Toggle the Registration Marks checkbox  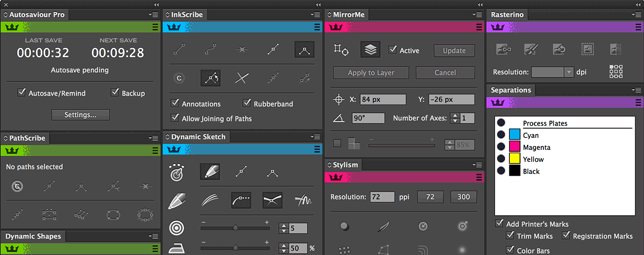coord(566,236)
